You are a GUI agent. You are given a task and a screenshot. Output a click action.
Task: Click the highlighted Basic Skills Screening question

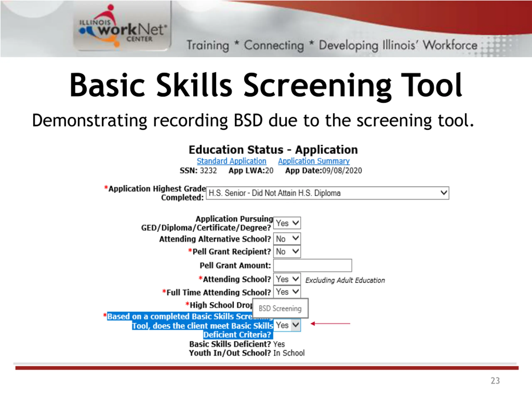190,325
